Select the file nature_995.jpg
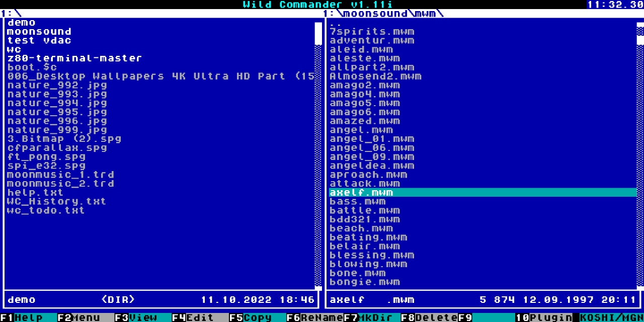This screenshot has width=644, height=322. coord(57,112)
